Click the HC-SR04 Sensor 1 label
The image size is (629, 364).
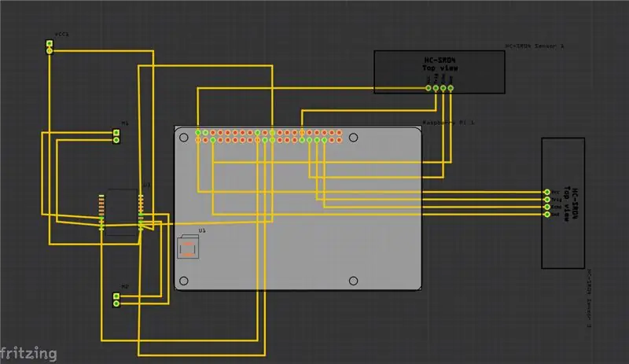click(535, 46)
